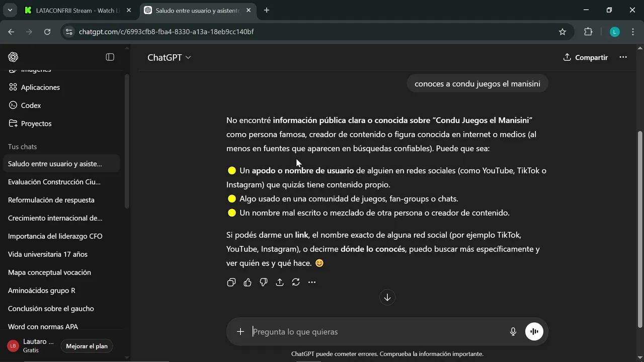Viewport: 644px width, 362px height.
Task: Jump to bottom with the down arrow
Action: [x=387, y=297]
